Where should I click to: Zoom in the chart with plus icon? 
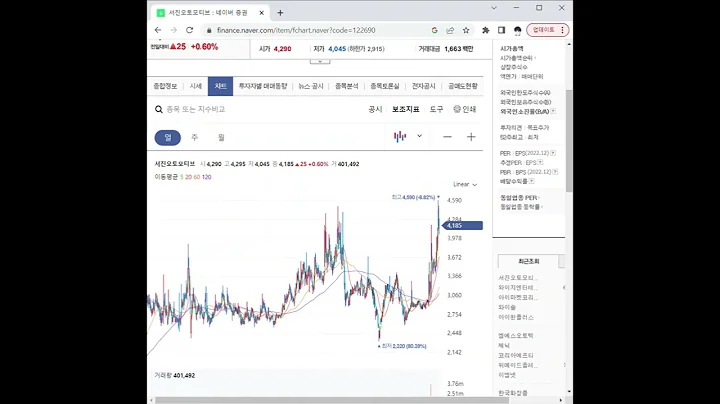coord(471,137)
